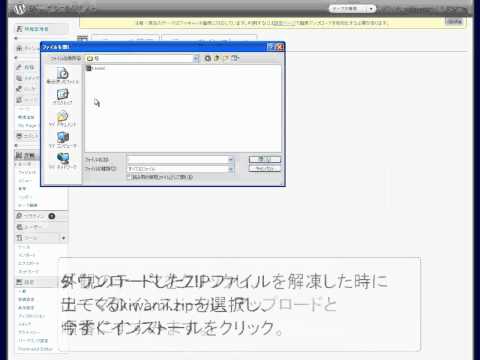The width and height of the screenshot is (480, 360).
Task: Open the file name combo box arrow
Action: (230, 160)
